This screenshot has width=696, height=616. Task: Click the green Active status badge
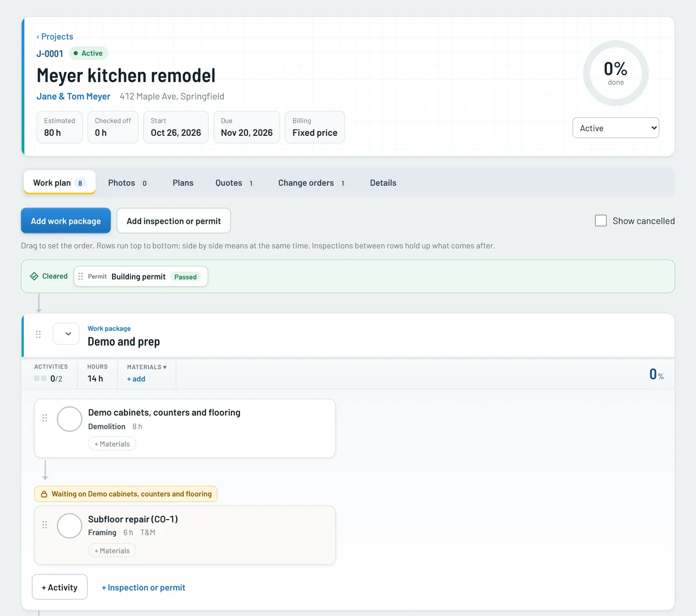tap(88, 53)
